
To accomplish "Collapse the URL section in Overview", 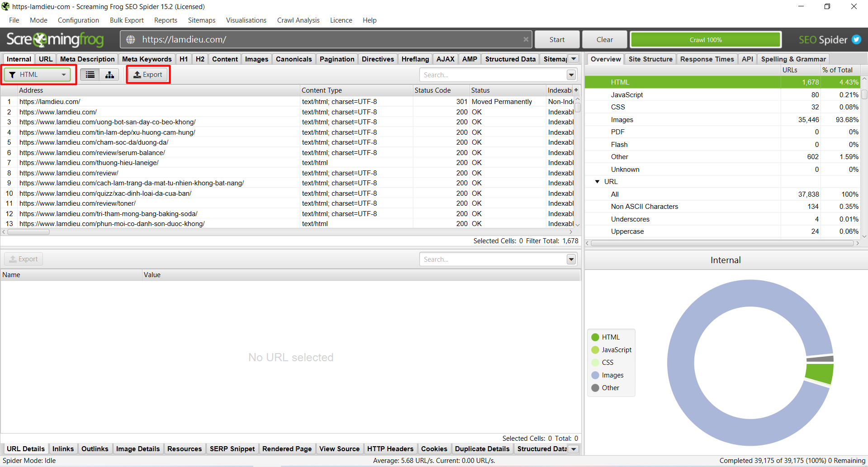I will tap(597, 182).
